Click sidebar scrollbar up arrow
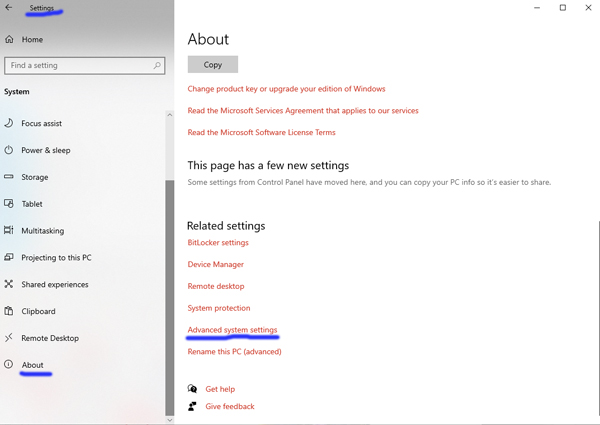 pyautogui.click(x=170, y=115)
